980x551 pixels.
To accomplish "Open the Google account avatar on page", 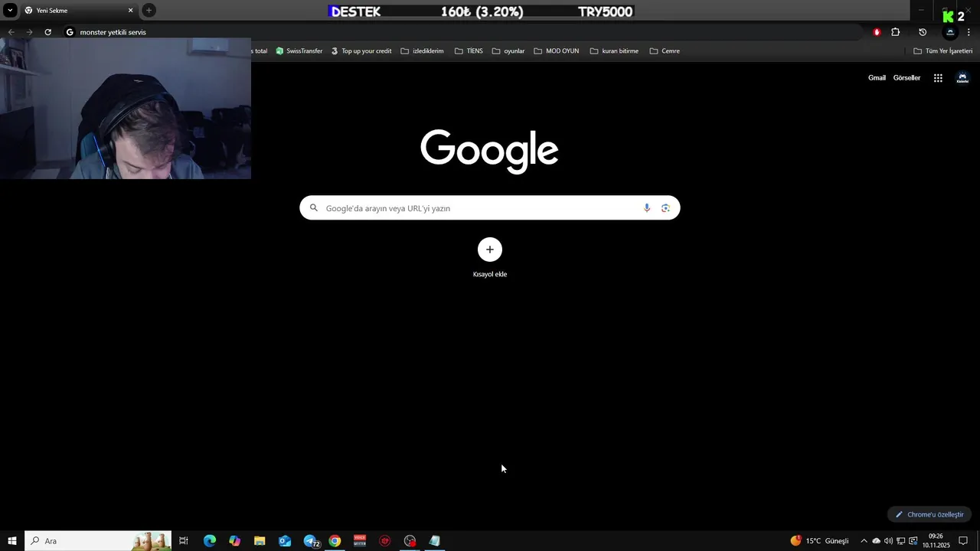I will click(x=962, y=78).
